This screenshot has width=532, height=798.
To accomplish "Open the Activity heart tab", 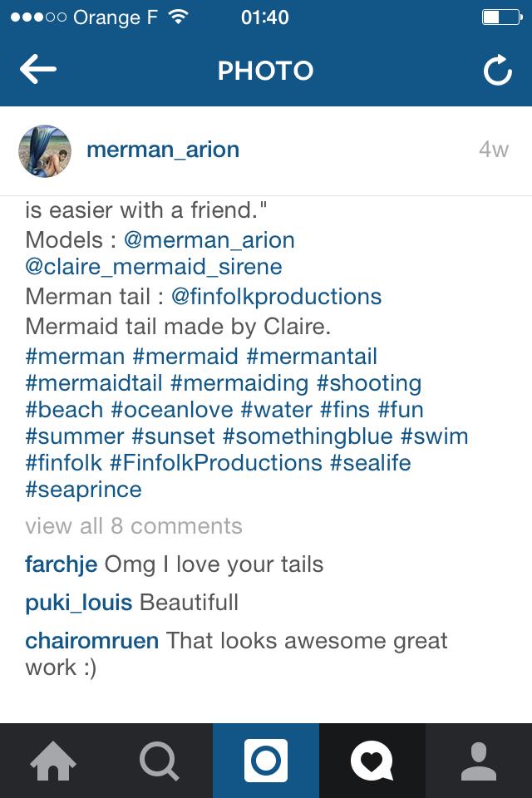I will pos(372,761).
